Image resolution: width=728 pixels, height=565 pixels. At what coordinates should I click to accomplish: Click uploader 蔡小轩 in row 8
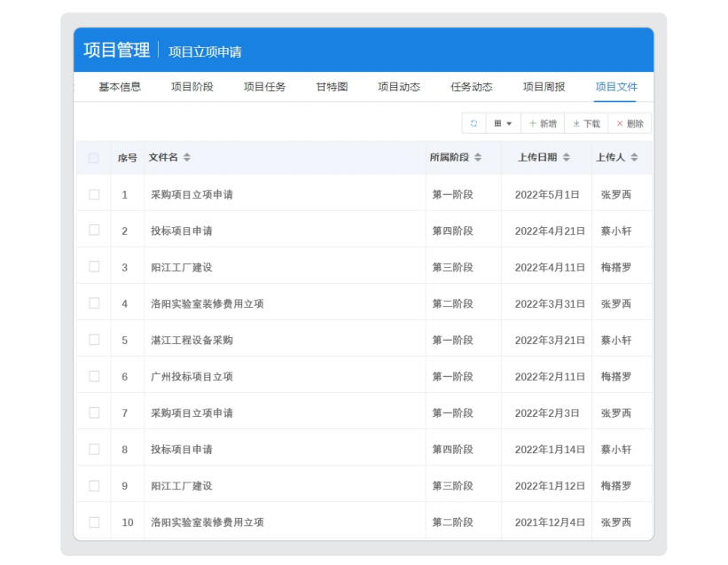[x=616, y=450]
